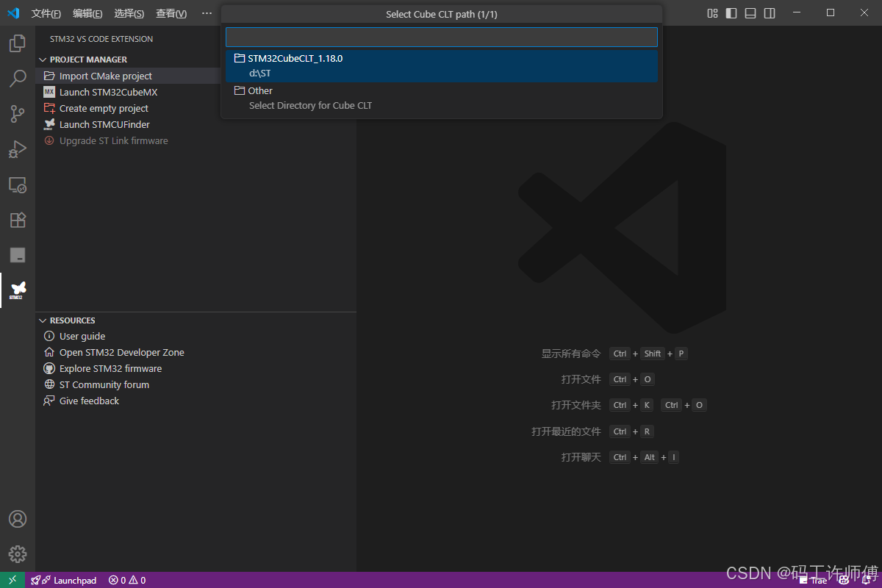This screenshot has width=882, height=588.
Task: Click the d:\ST path description text
Action: pyautogui.click(x=260, y=73)
